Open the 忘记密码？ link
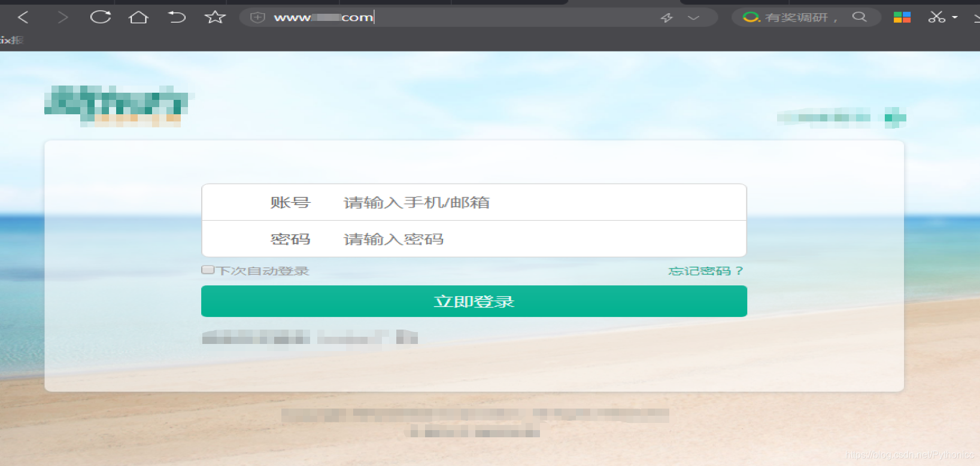Screen dimensions: 980x466 coord(706,271)
